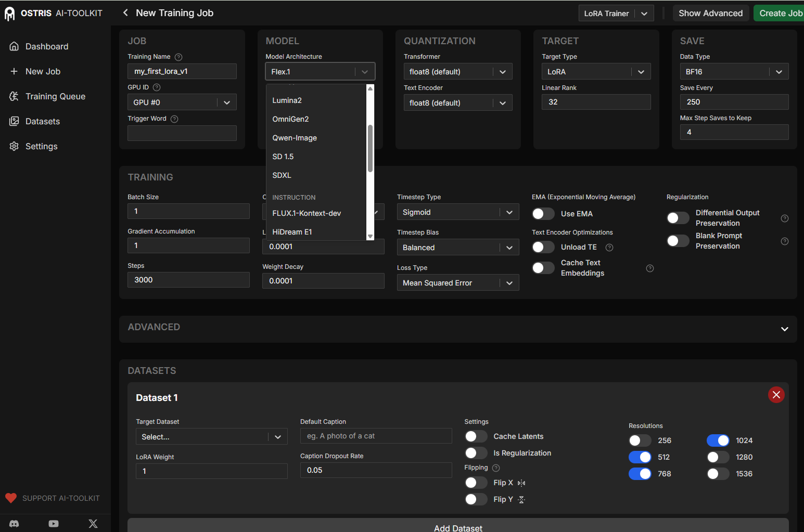
Task: Open the Transformer quantization dropdown
Action: pos(458,72)
